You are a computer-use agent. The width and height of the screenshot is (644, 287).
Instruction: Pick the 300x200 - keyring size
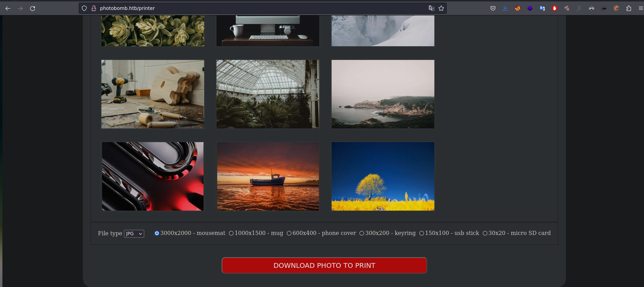[362, 233]
